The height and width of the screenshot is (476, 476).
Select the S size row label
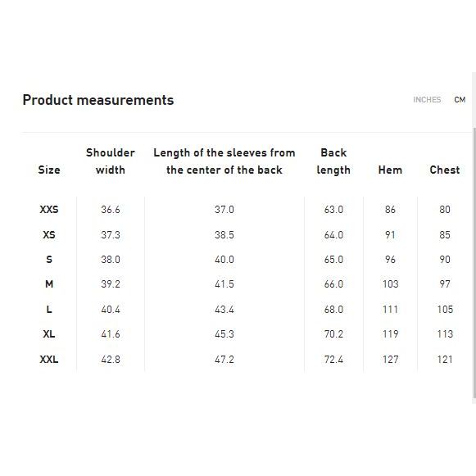point(49,259)
